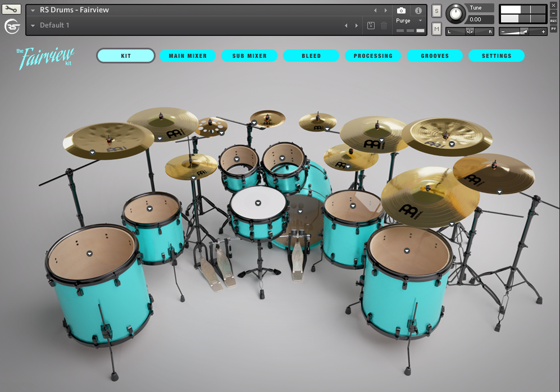Open the far-left china cymbal arrow

(92, 152)
